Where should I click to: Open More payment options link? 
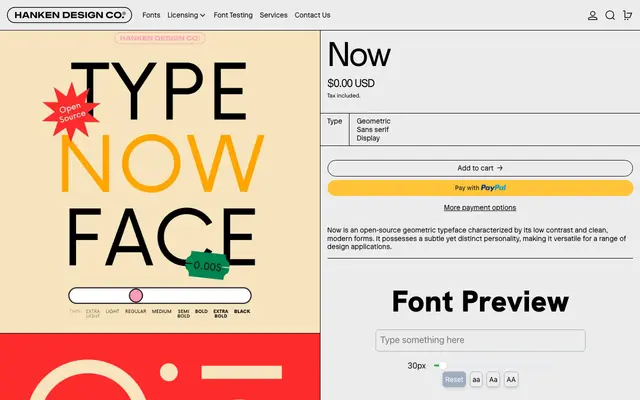point(480,207)
